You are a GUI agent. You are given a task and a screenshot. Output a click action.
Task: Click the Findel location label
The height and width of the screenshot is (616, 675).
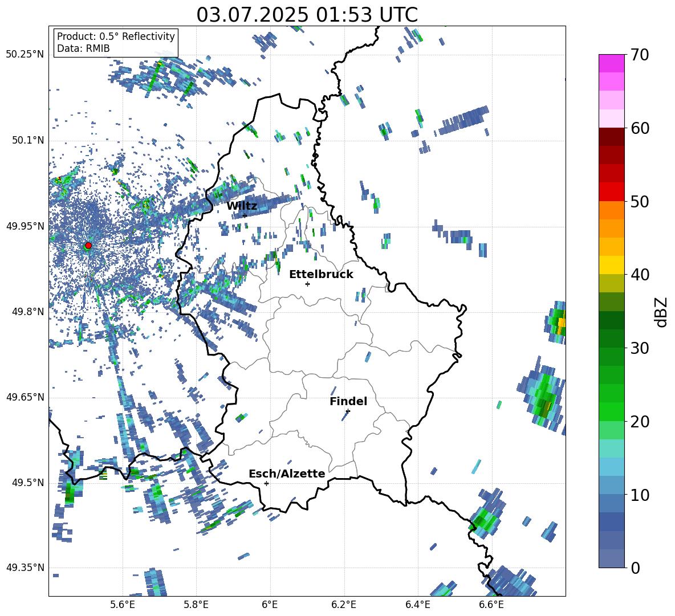[348, 401]
